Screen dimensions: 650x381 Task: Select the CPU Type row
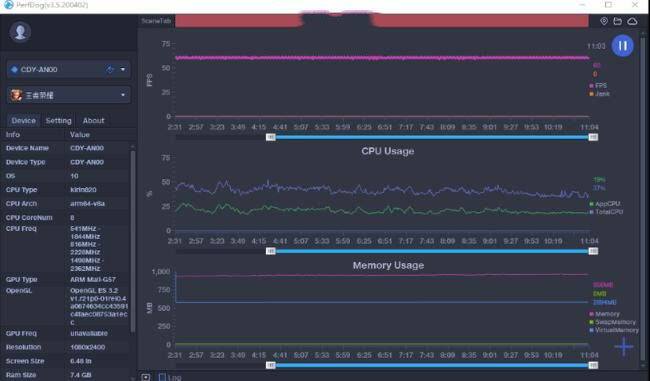coord(66,189)
